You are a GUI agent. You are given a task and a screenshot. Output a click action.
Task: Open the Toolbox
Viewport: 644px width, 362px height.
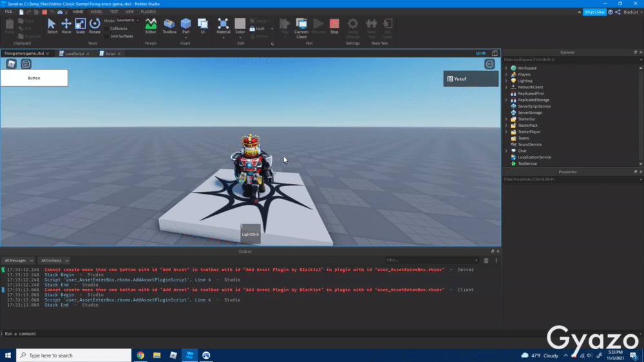coord(169,26)
